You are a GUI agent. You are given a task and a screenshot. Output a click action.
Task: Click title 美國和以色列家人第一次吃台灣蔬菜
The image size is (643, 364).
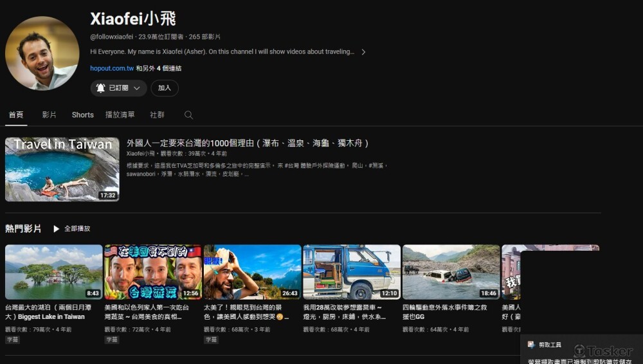147,312
